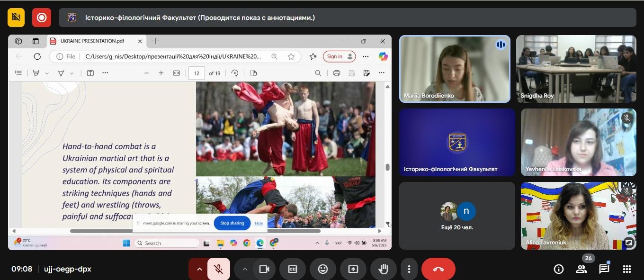This screenshot has height=280, width=644.
Task: Leave the call with red hang-up button
Action: [x=438, y=269]
